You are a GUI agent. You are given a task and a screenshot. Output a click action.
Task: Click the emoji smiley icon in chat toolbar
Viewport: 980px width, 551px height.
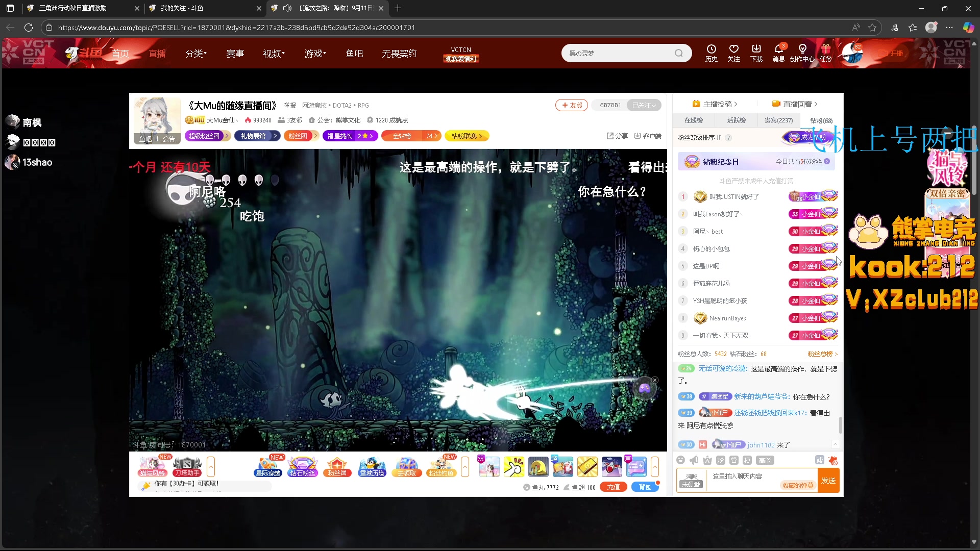(680, 460)
